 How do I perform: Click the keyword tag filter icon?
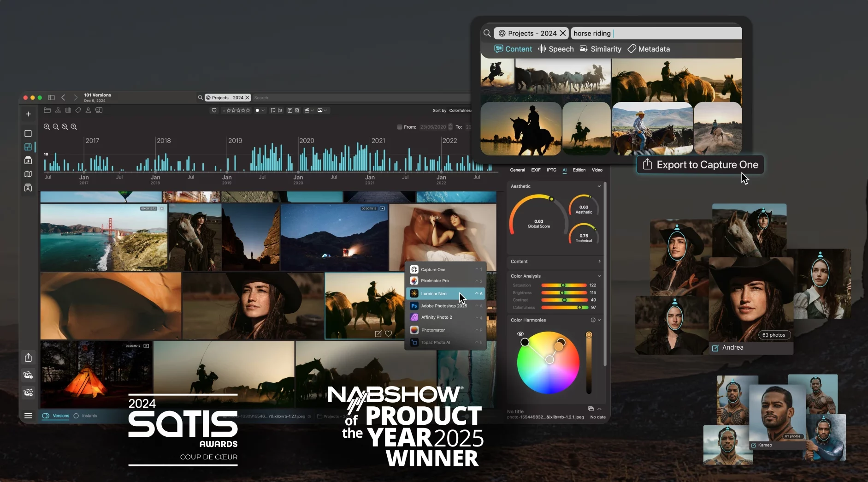pos(78,110)
